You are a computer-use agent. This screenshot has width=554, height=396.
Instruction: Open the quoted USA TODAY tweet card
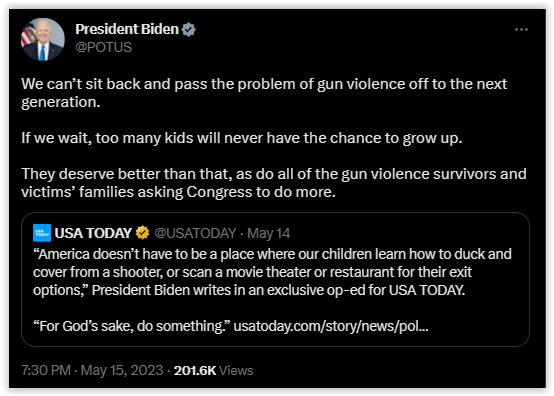[x=275, y=279]
